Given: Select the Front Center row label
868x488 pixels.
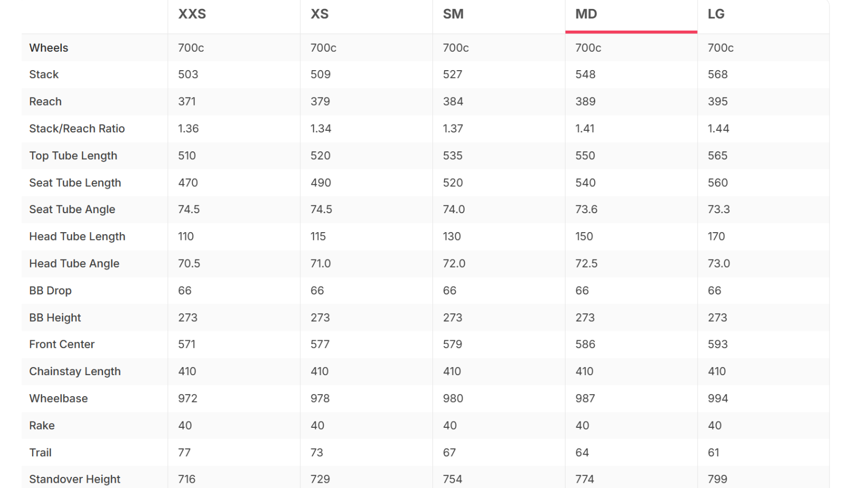Looking at the screenshot, I should tap(62, 345).
